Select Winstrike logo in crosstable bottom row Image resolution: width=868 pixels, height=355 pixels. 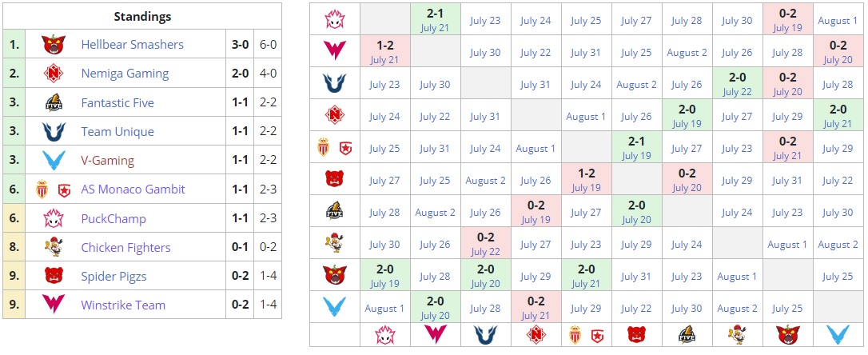coord(435,334)
